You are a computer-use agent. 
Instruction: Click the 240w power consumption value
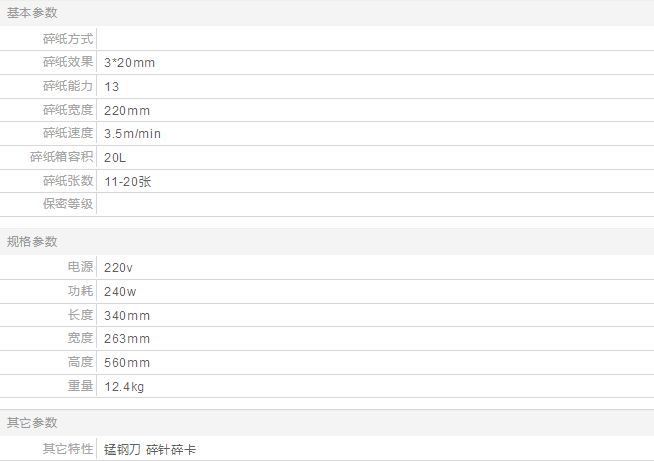[120, 292]
